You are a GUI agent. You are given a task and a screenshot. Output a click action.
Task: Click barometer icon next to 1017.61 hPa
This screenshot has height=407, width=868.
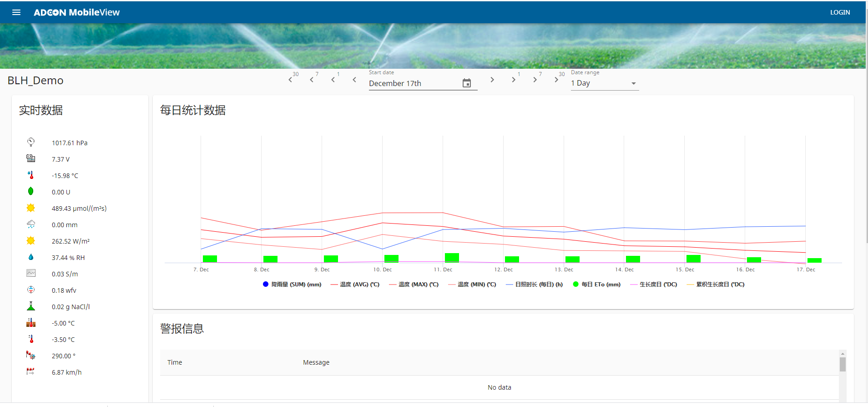click(x=31, y=142)
